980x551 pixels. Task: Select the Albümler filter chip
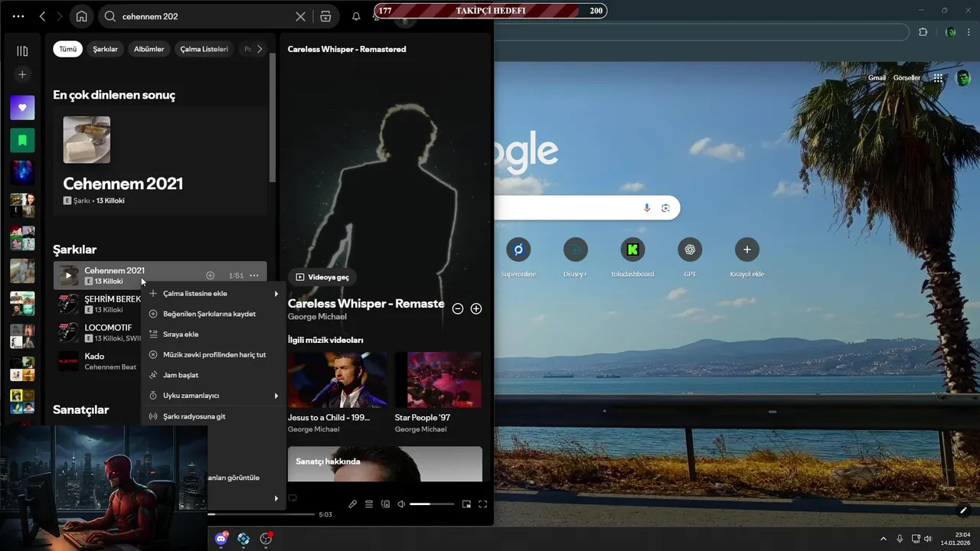[x=149, y=49]
